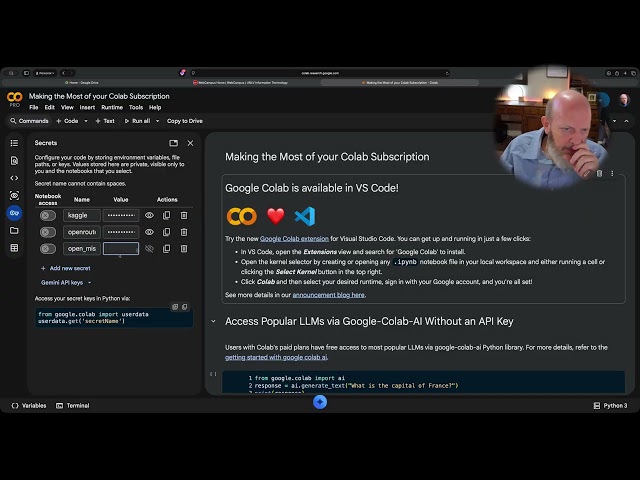
Task: Click the open_mis empty value field
Action: (x=121, y=249)
